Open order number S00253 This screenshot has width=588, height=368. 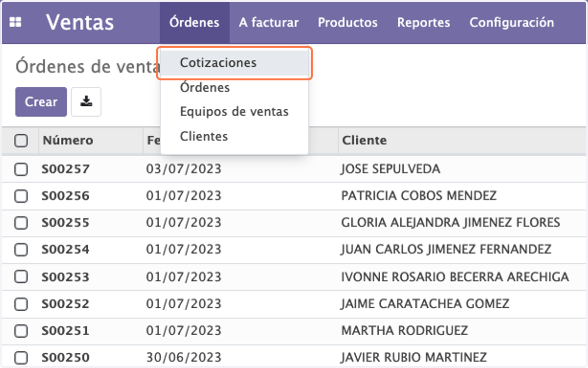coord(66,277)
